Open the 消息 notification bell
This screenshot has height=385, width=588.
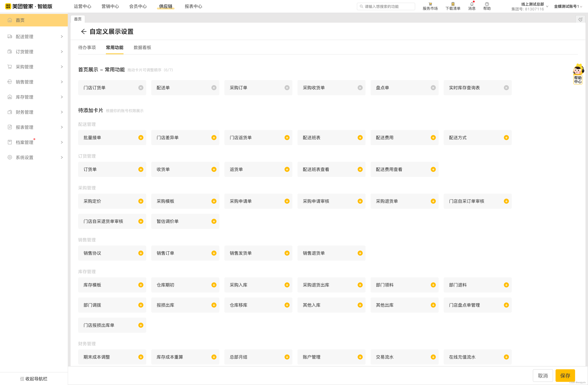tap(472, 4)
